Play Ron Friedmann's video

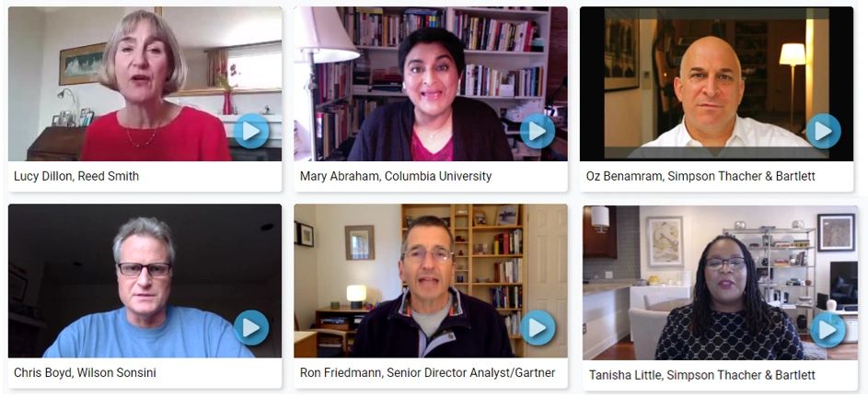[x=537, y=327]
